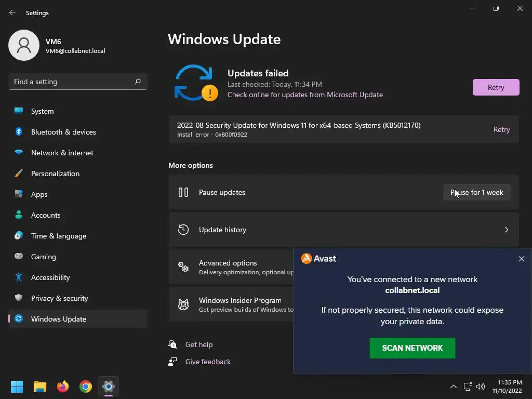
Task: Click collabnet.local in Avast popup
Action: point(412,290)
